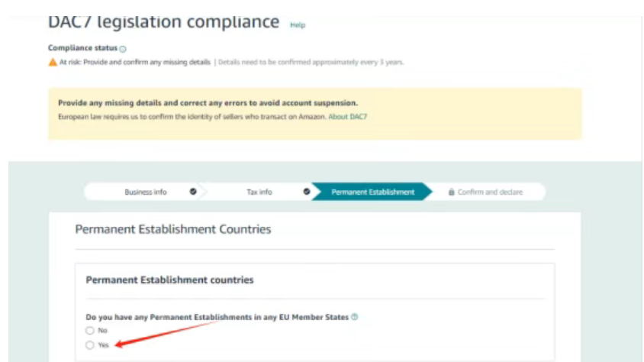This screenshot has height=362, width=644.
Task: Click the Tax info checkmark icon
Action: pos(306,192)
